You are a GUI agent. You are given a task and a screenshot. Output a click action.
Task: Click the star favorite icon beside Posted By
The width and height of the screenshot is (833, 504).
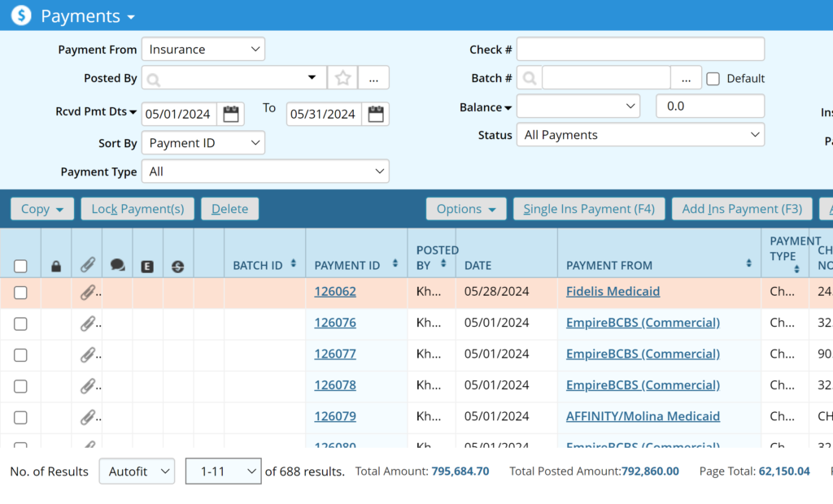(x=342, y=78)
